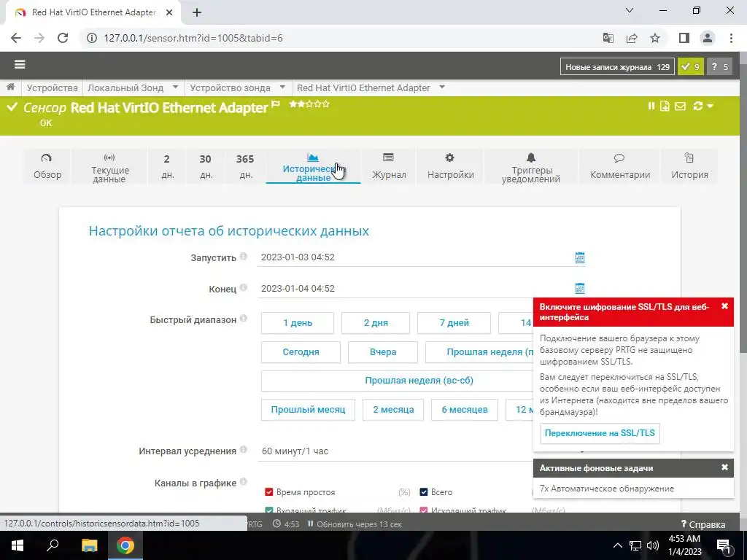
Task: Show help info for Запустить
Action: tap(244, 256)
